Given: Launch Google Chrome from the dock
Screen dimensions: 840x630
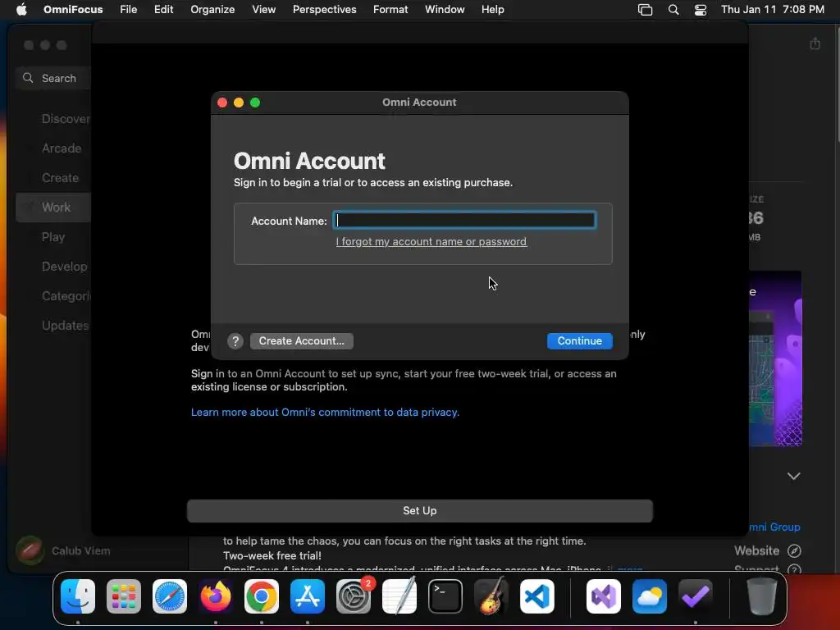Looking at the screenshot, I should (x=262, y=596).
